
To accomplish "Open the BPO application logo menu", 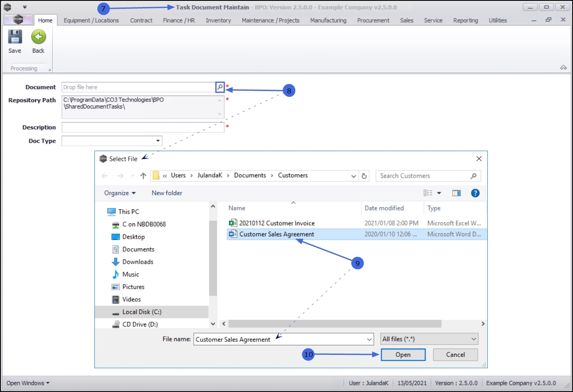I will (x=18, y=20).
